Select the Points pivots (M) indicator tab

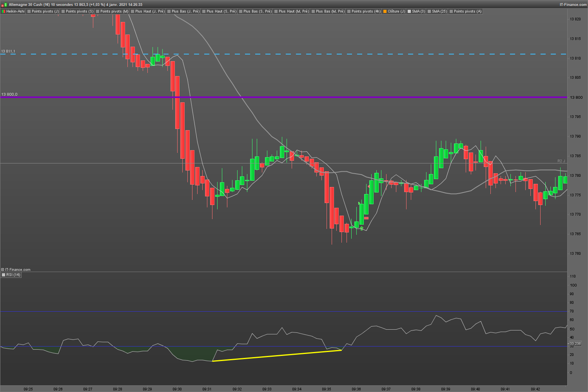coord(112,11)
